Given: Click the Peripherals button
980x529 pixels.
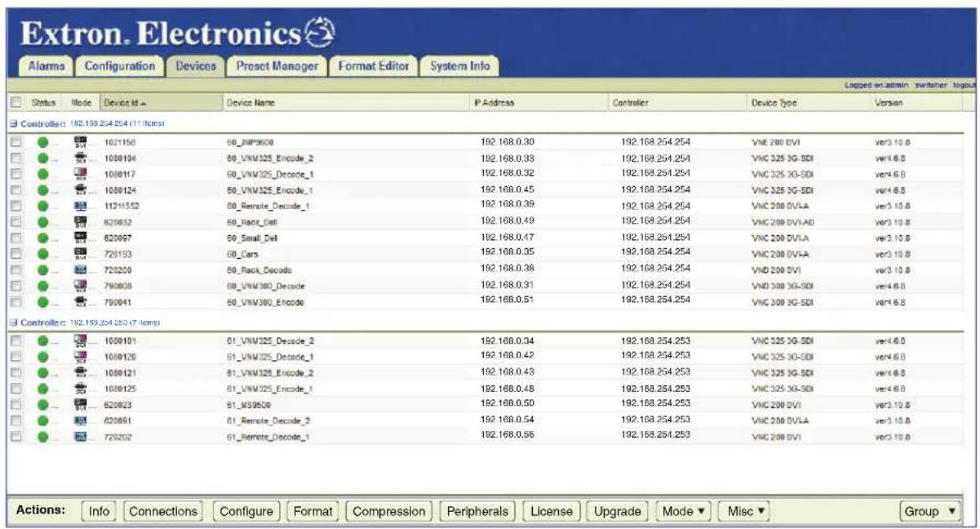Looking at the screenshot, I should click(x=478, y=511).
